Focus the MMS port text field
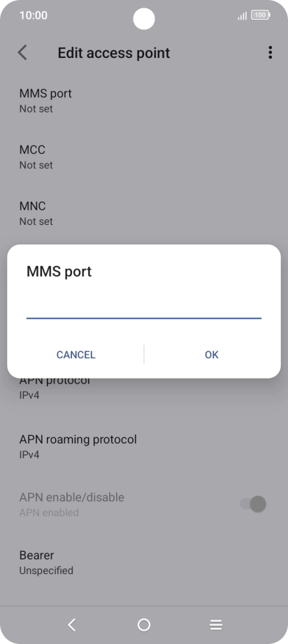This screenshot has height=644, width=288. pos(144,307)
